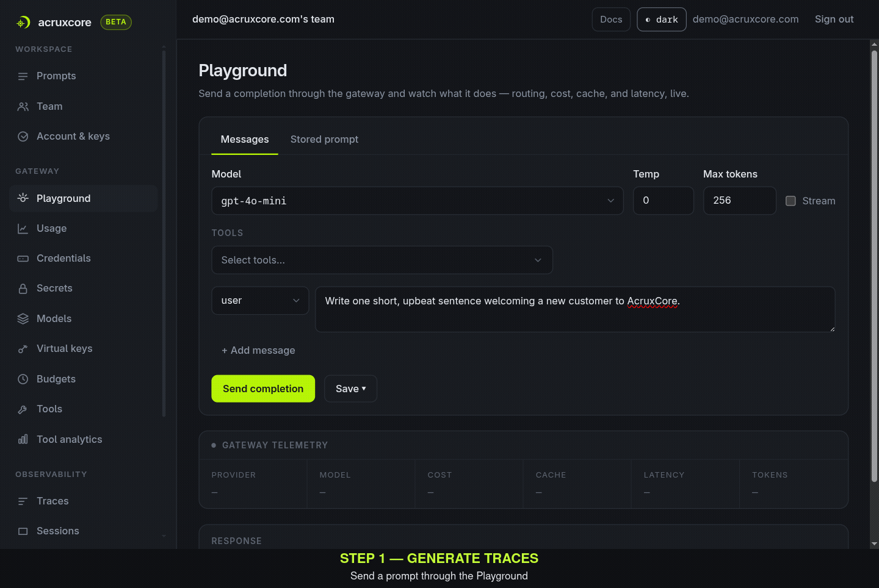Click the Budgets clock icon
The image size is (879, 588).
[x=23, y=379]
